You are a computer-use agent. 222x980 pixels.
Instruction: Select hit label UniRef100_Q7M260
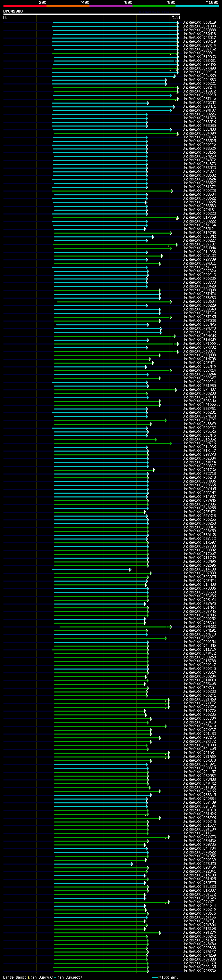click(199, 156)
